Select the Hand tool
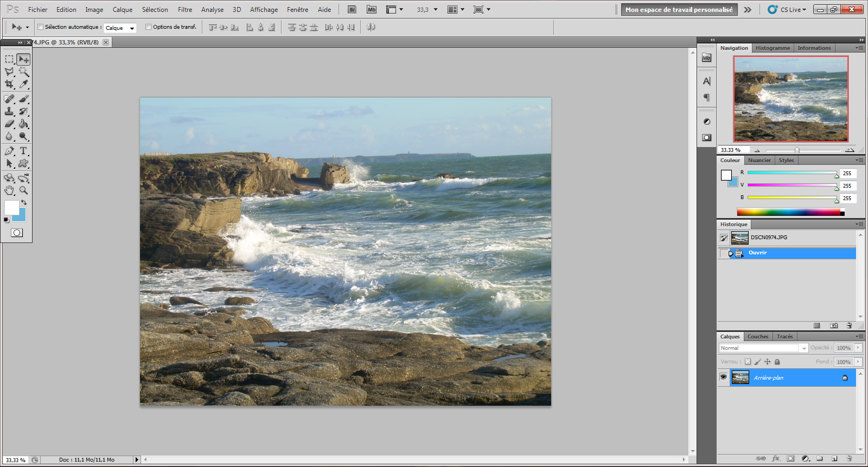The image size is (868, 467). click(9, 190)
